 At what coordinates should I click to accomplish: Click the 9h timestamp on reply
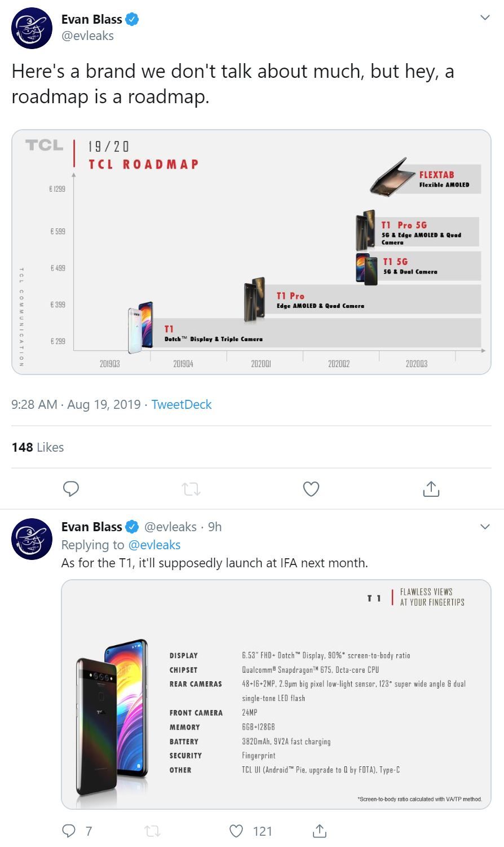tap(215, 527)
